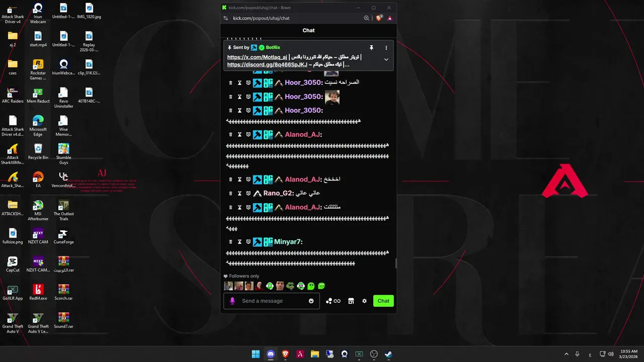Click the Followers only label

[244, 276]
